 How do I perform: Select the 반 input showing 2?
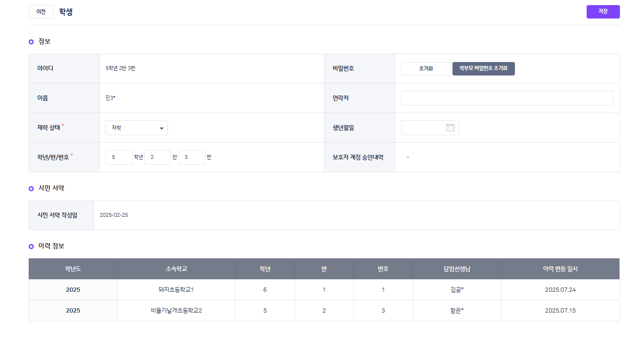(x=158, y=157)
